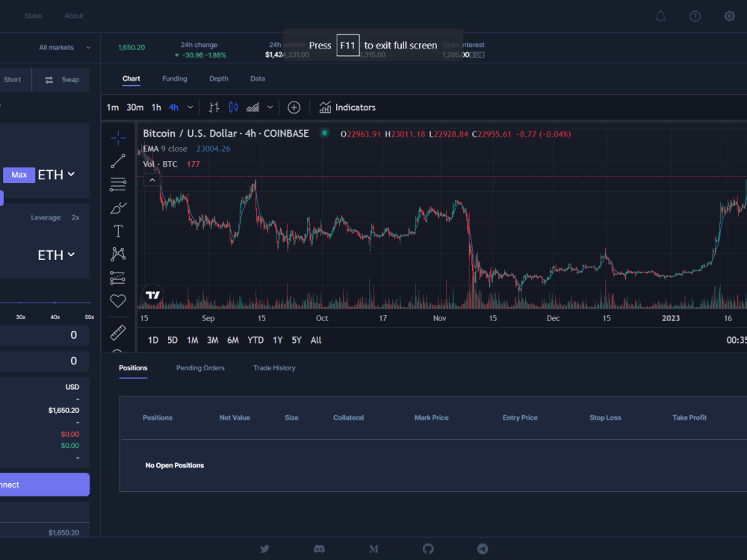Viewport: 747px width, 560px height.
Task: Switch chart to bars style
Action: pyautogui.click(x=214, y=108)
